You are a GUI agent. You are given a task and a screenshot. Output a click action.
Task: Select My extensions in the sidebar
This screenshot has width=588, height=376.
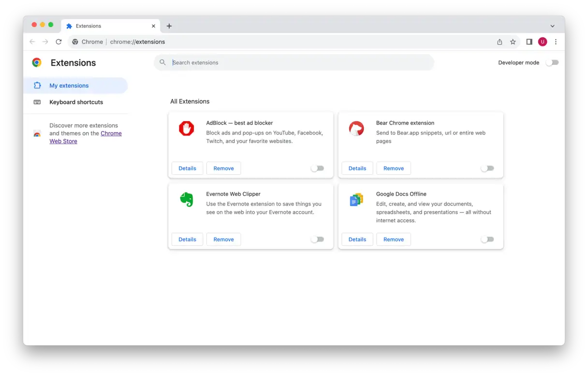[x=69, y=86]
